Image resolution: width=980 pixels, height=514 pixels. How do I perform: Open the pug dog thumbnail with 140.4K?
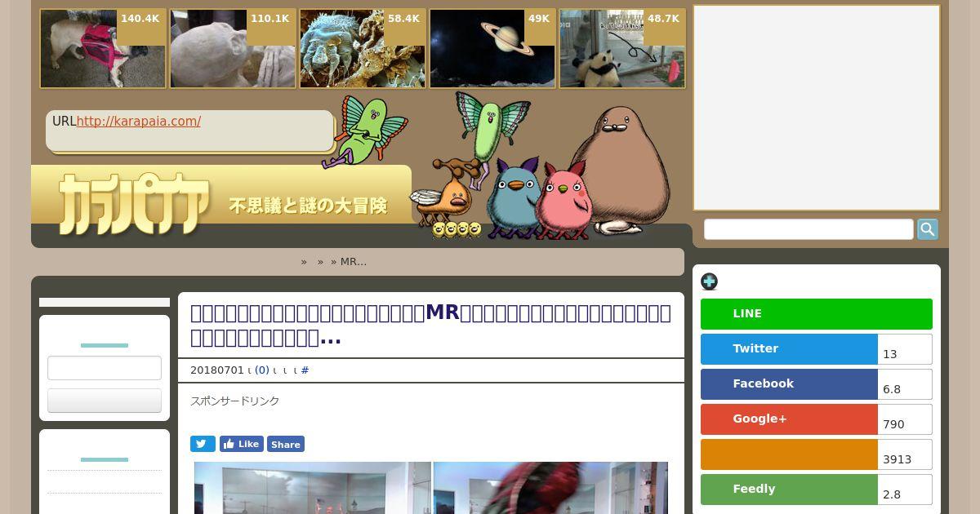[x=103, y=49]
